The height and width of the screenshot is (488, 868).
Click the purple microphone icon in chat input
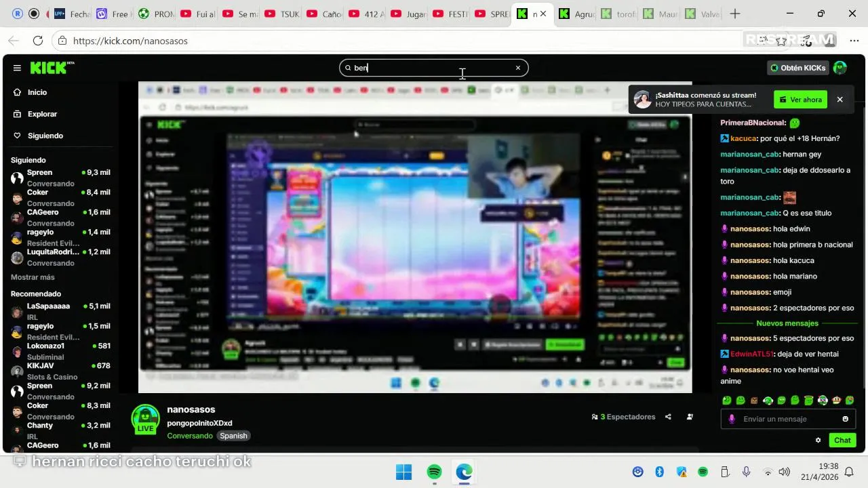(731, 419)
